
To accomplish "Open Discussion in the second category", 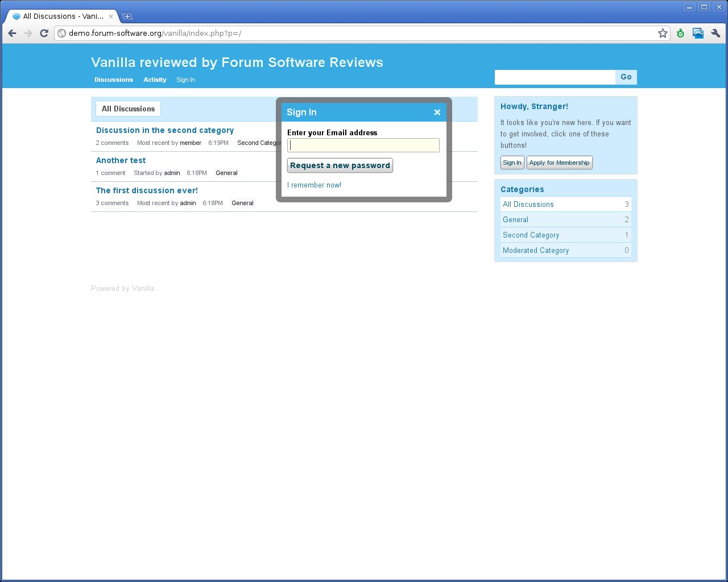I will [x=165, y=130].
